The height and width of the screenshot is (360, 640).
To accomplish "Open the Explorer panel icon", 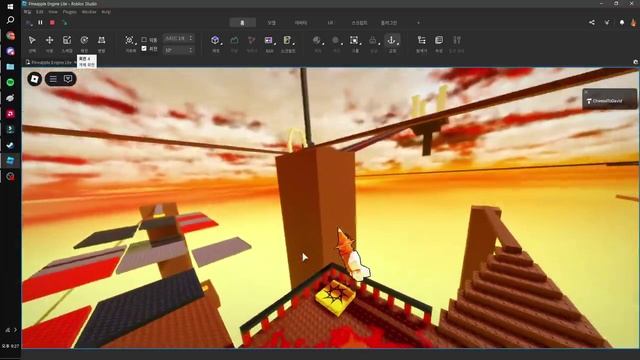I will (422, 40).
